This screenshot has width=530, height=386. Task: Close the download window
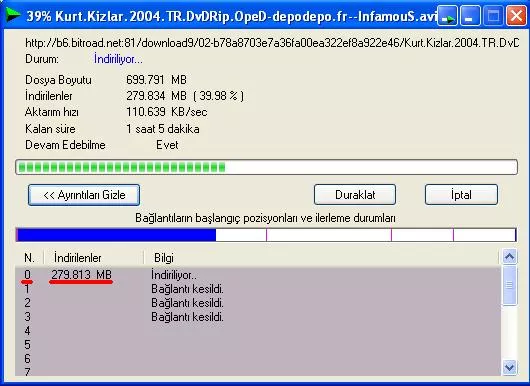click(516, 16)
